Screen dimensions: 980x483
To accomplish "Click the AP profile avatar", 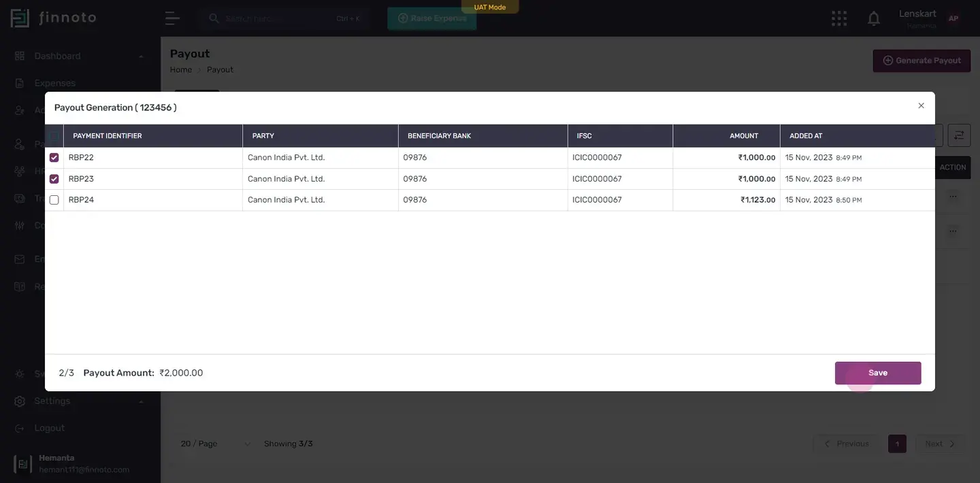I will click(953, 18).
